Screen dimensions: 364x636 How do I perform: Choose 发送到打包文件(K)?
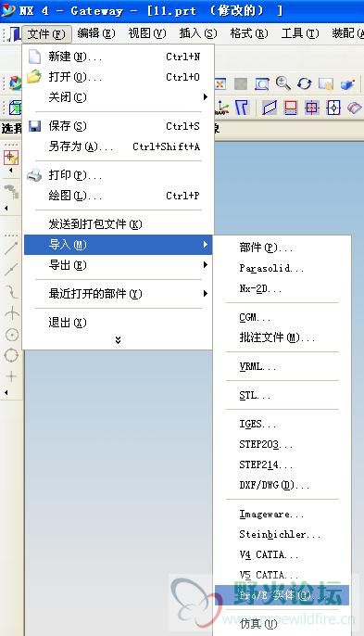click(x=118, y=224)
